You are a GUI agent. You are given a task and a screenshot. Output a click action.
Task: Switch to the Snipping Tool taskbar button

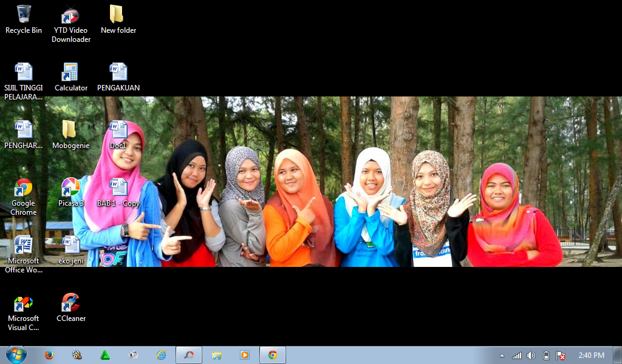[x=189, y=355]
